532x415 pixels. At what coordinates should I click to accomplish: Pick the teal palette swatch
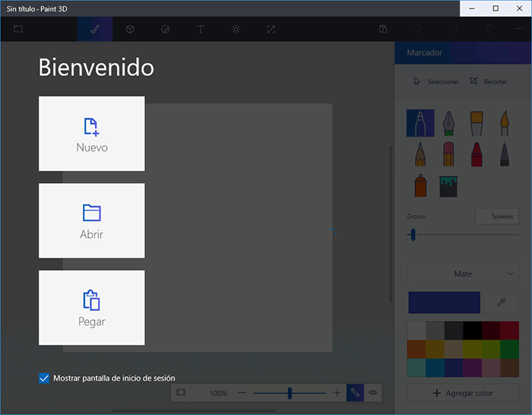pos(416,368)
